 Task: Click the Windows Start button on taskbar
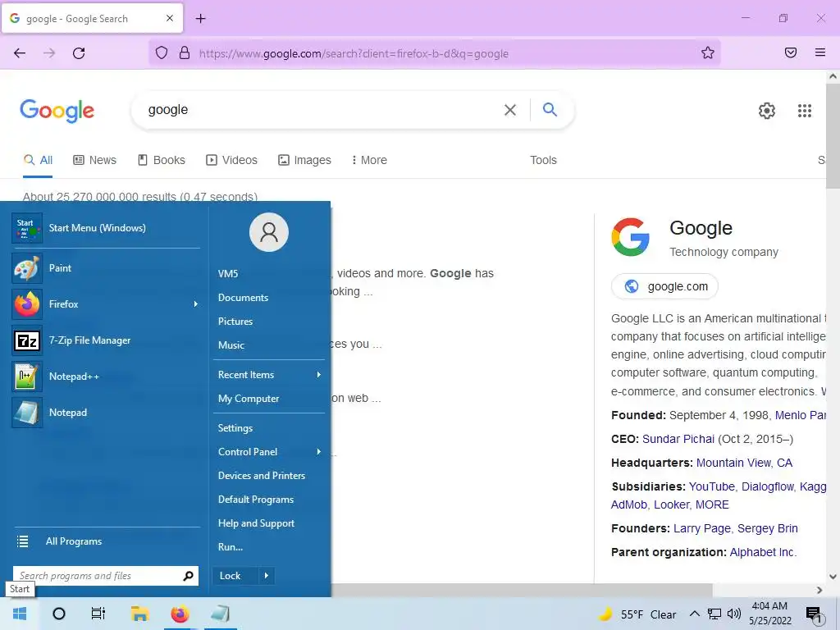click(20, 614)
